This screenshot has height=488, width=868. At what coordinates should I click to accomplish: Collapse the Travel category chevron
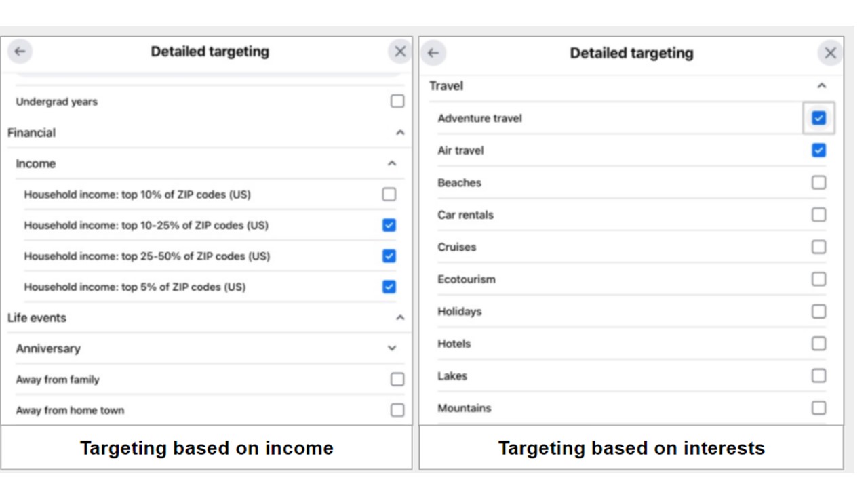tap(822, 86)
